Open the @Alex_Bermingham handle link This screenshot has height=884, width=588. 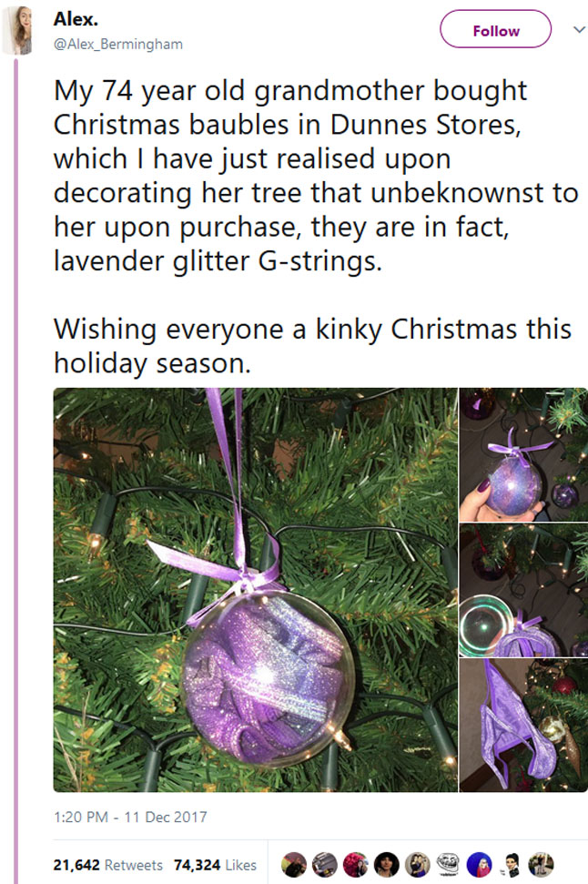pyautogui.click(x=117, y=44)
